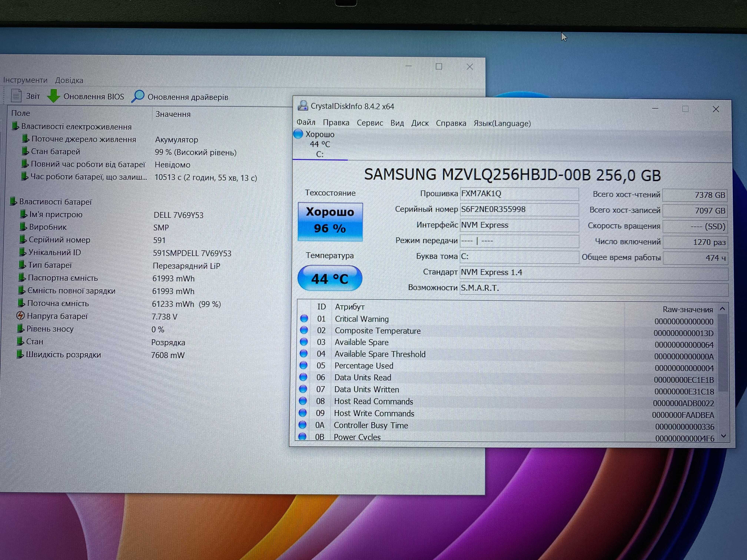Click the Стандарт field NVM Express 1.4
The height and width of the screenshot is (560, 747).
(594, 273)
